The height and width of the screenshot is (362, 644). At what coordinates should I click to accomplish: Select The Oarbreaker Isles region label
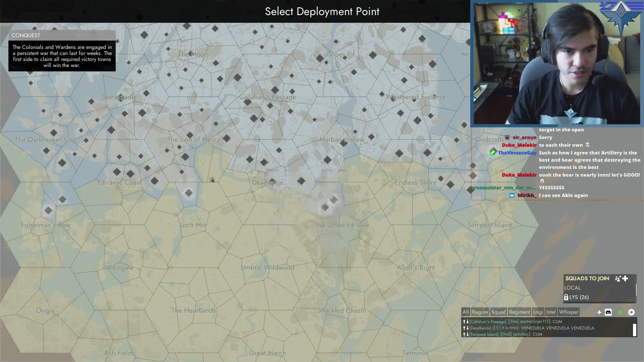coord(46,139)
